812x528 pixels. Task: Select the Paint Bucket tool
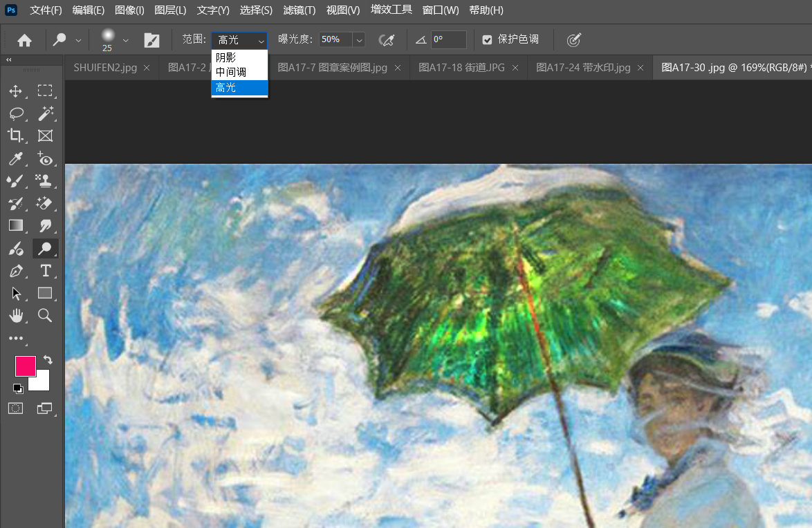click(x=15, y=249)
